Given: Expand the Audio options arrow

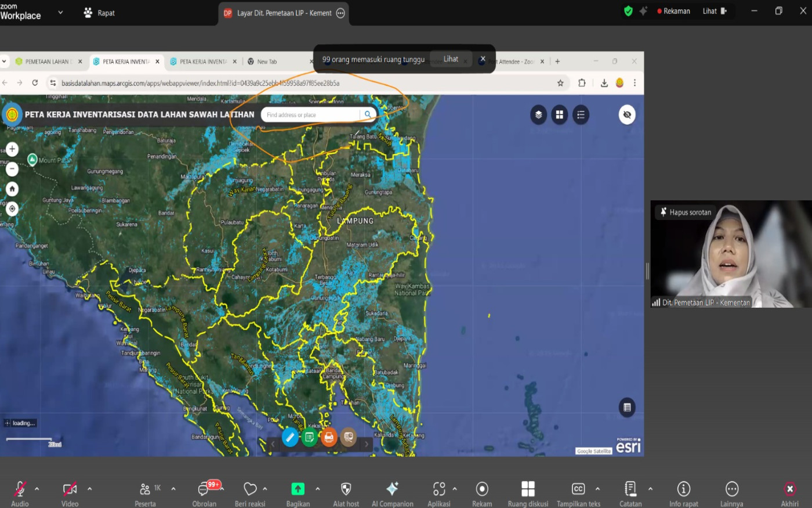Looking at the screenshot, I should pyautogui.click(x=37, y=489).
